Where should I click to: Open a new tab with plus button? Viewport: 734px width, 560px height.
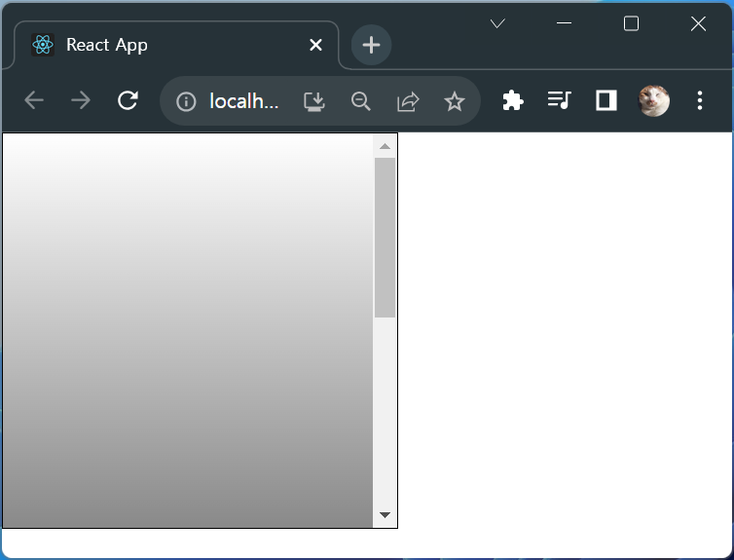371,45
